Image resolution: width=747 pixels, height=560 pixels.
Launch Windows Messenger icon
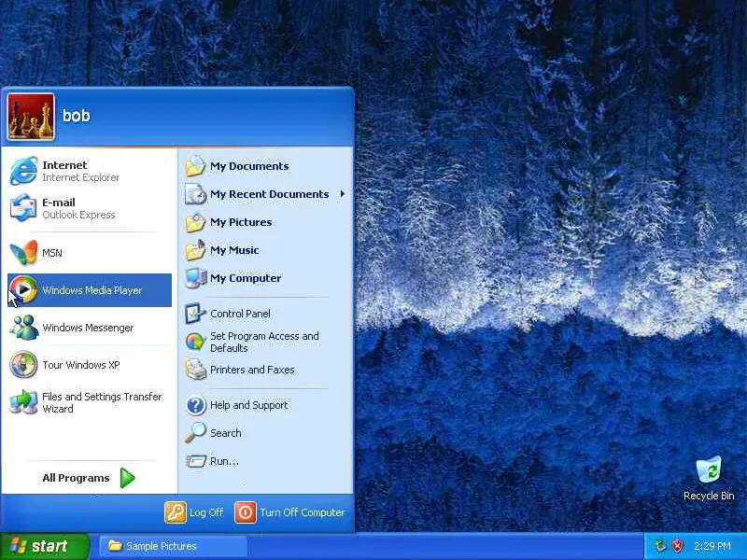(23, 328)
